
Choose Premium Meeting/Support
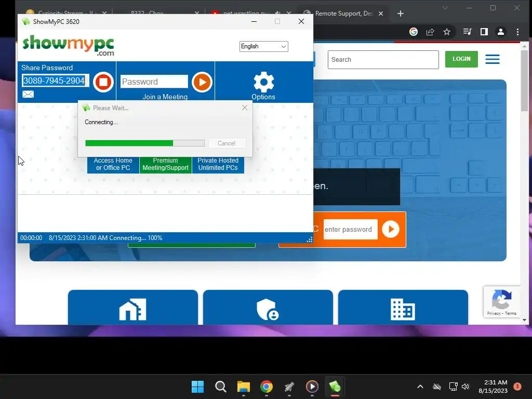(166, 164)
